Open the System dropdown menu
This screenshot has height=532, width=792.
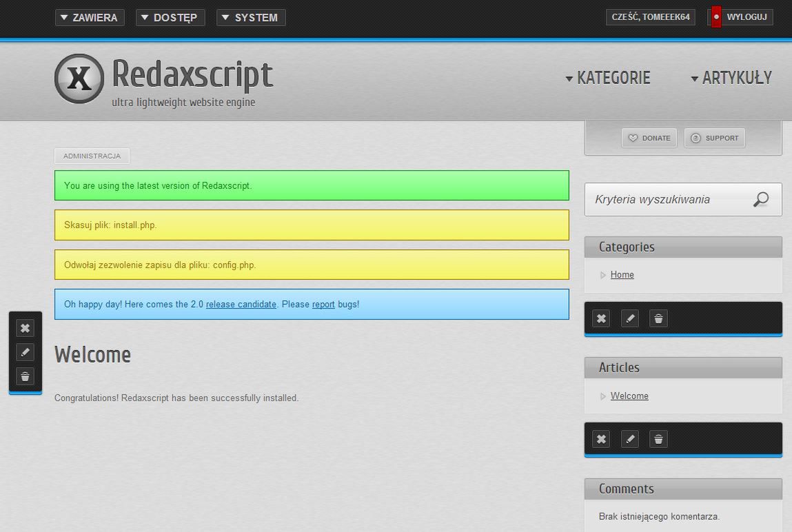coord(251,18)
